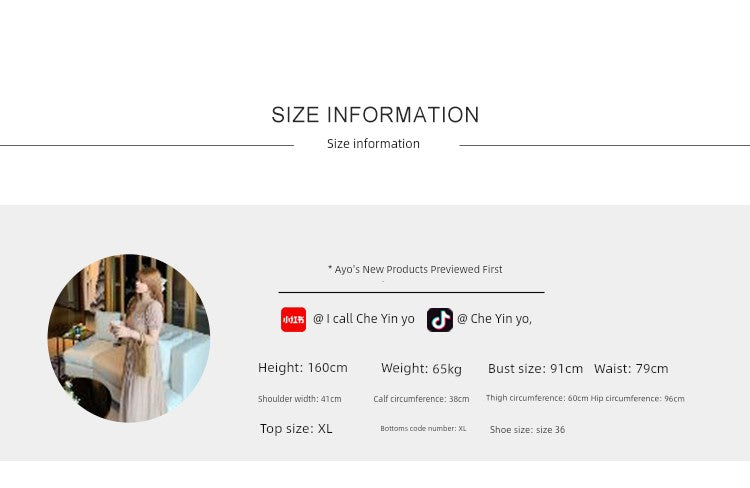Click "Ayo's New Products Previewed First" text
The height and width of the screenshot is (488, 750).
click(415, 269)
